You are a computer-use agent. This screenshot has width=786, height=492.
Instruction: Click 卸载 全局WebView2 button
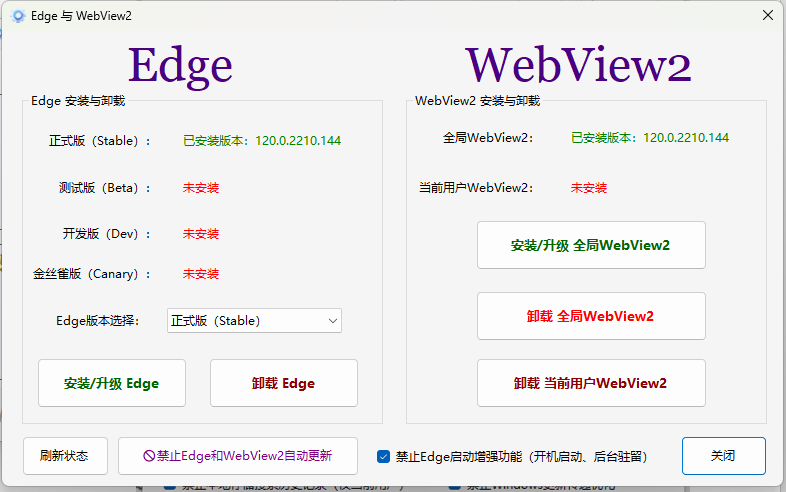[591, 316]
